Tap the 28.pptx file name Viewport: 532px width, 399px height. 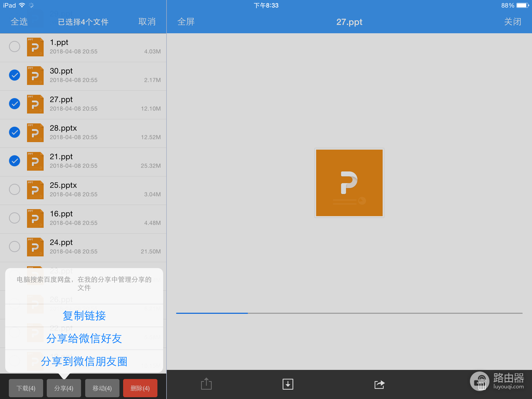pyautogui.click(x=63, y=128)
